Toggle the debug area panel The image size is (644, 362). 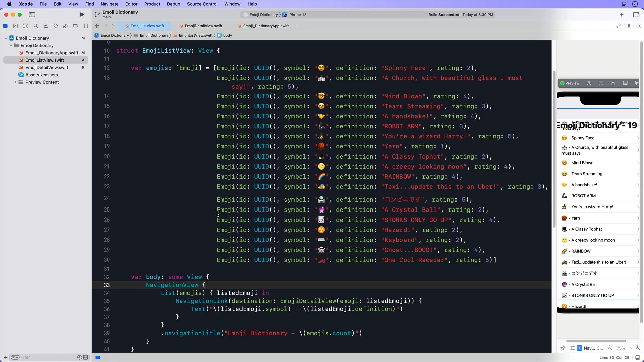tap(637, 358)
